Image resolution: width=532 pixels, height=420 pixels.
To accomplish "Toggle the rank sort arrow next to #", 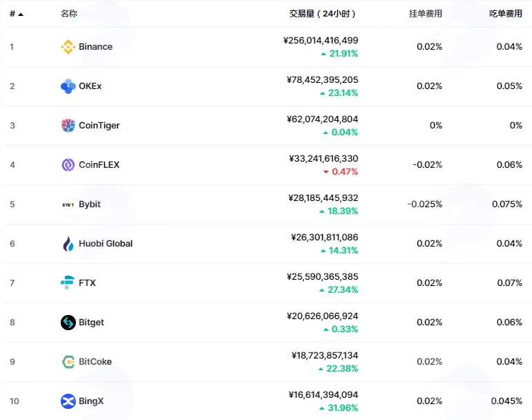I will (21, 15).
